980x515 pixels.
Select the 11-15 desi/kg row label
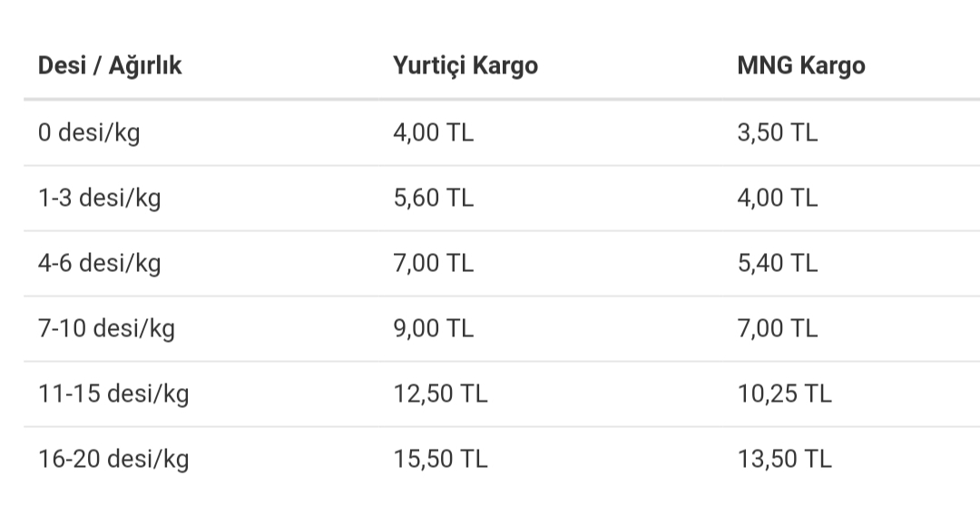113,394
